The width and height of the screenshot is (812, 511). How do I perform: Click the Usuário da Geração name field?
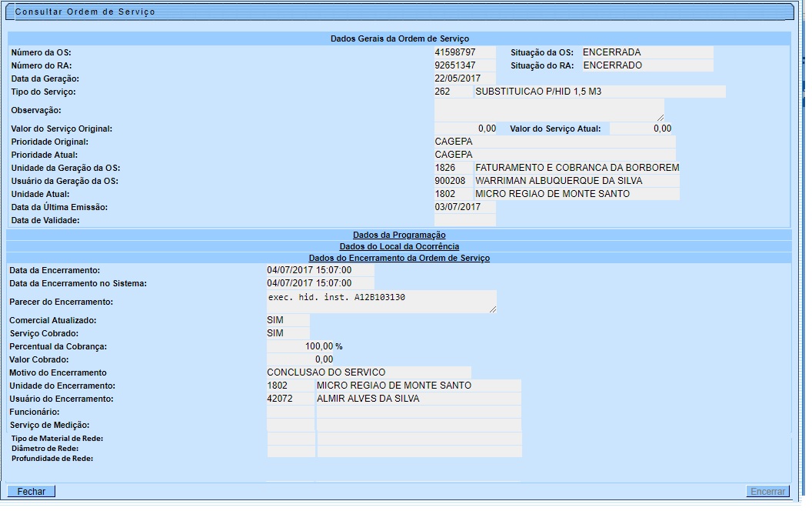pos(576,181)
